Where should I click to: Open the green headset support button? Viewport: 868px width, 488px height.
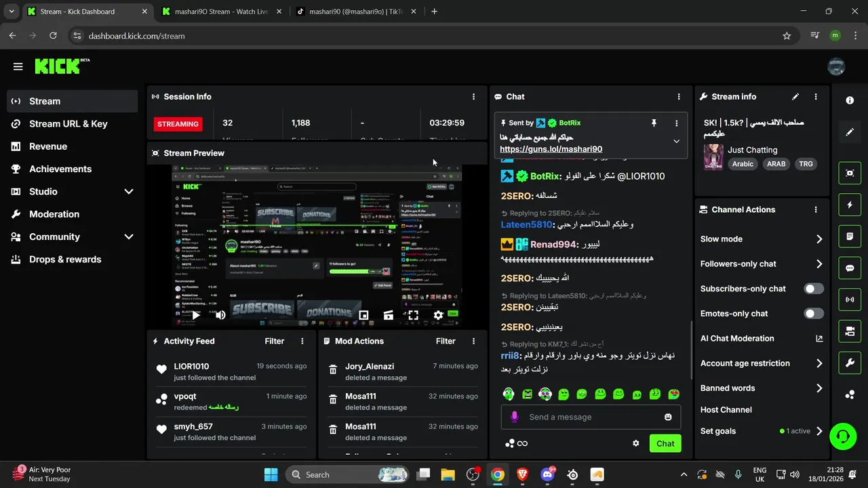click(x=843, y=435)
